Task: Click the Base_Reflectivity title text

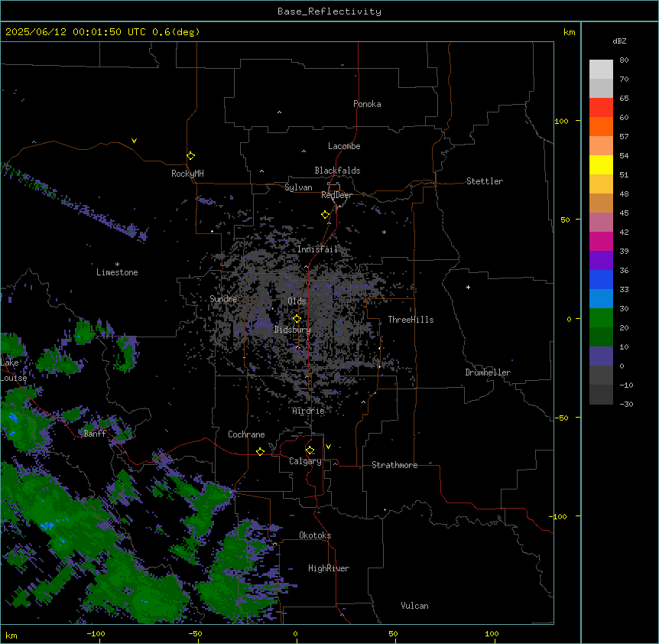Action: click(329, 11)
